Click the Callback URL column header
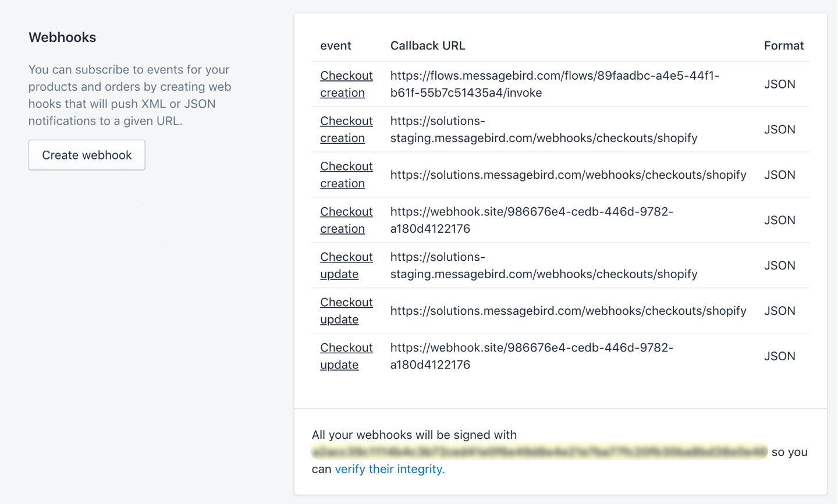 click(428, 45)
